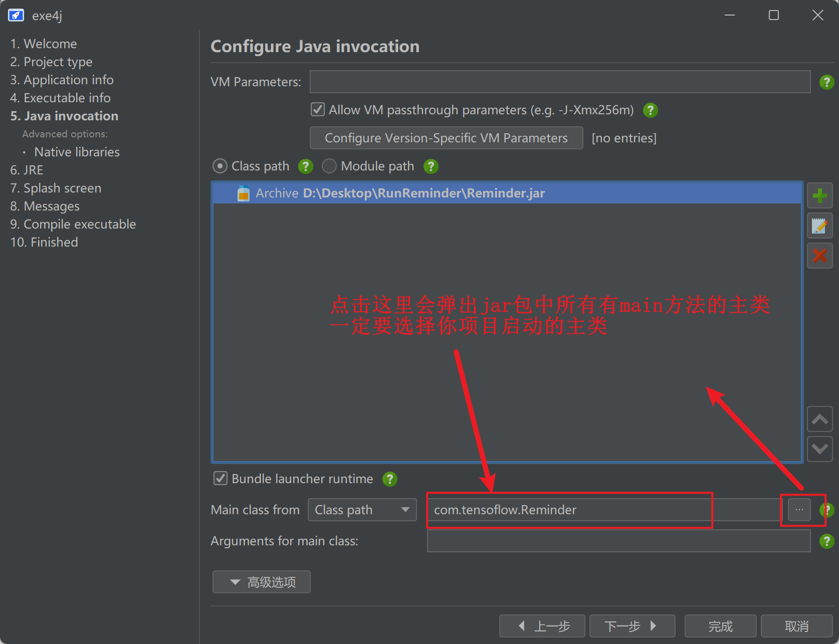
Task: Select the Module path radio button
Action: pyautogui.click(x=329, y=166)
